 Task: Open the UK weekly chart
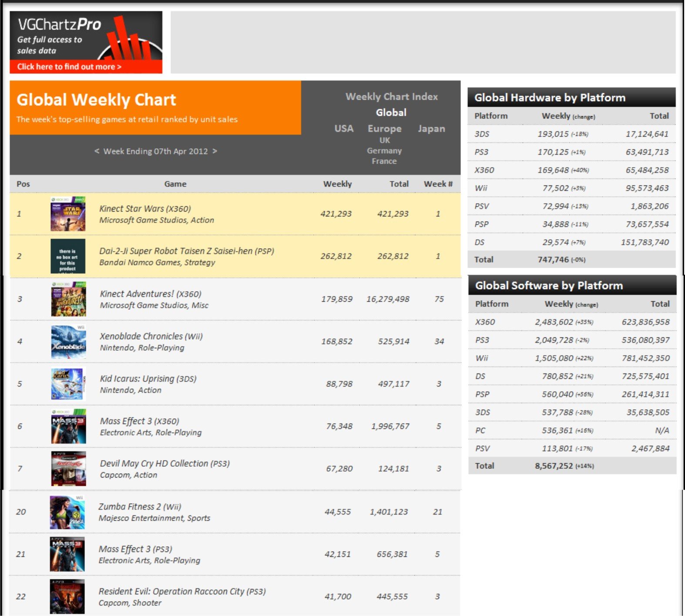[x=384, y=140]
